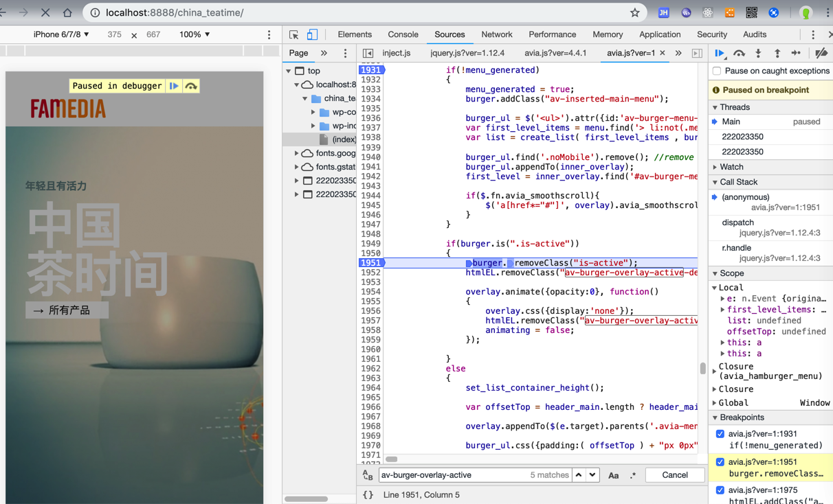Expand the Watch section

point(731,167)
